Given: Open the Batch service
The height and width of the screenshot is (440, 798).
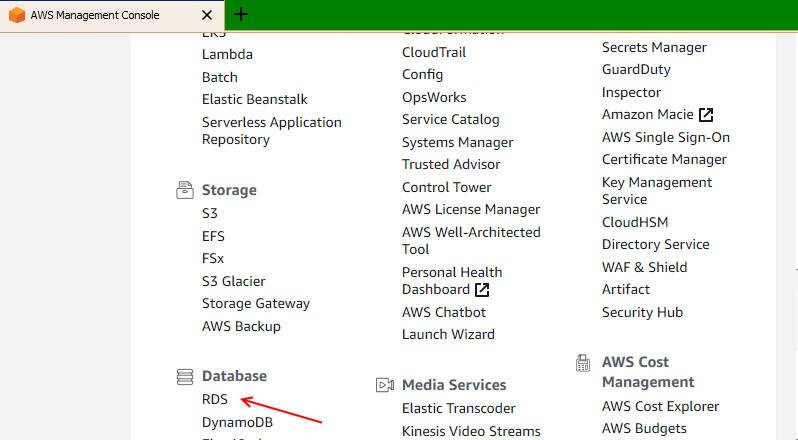Looking at the screenshot, I should [x=219, y=77].
